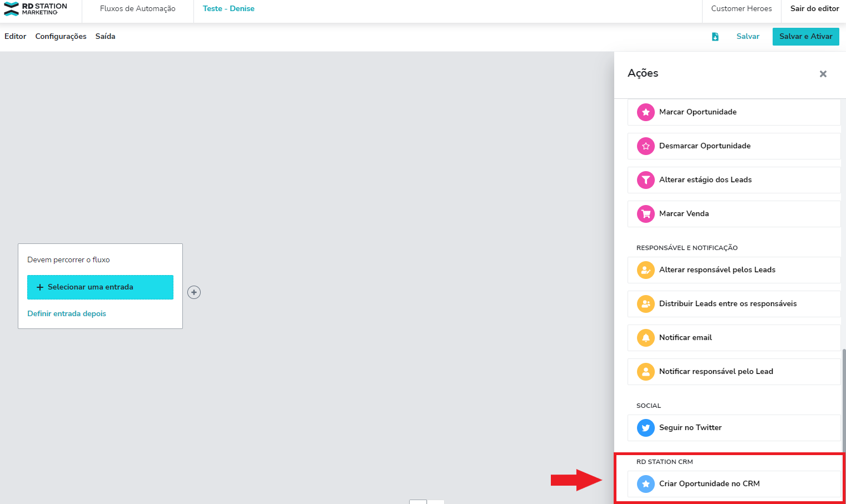Click the plus circle to add flow step
The image size is (846, 504).
point(194,292)
